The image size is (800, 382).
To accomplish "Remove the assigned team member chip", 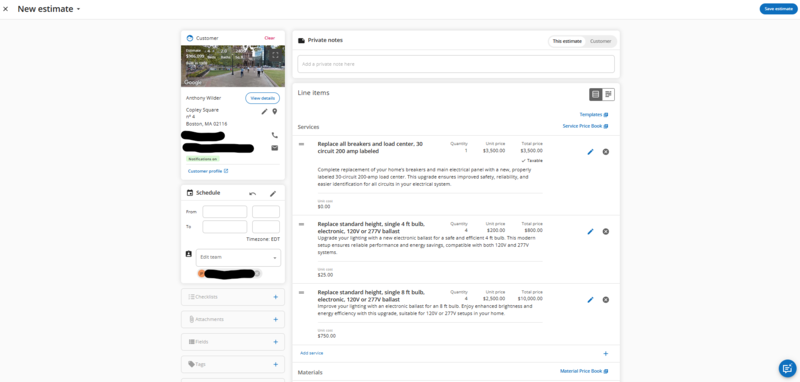I will pos(258,274).
